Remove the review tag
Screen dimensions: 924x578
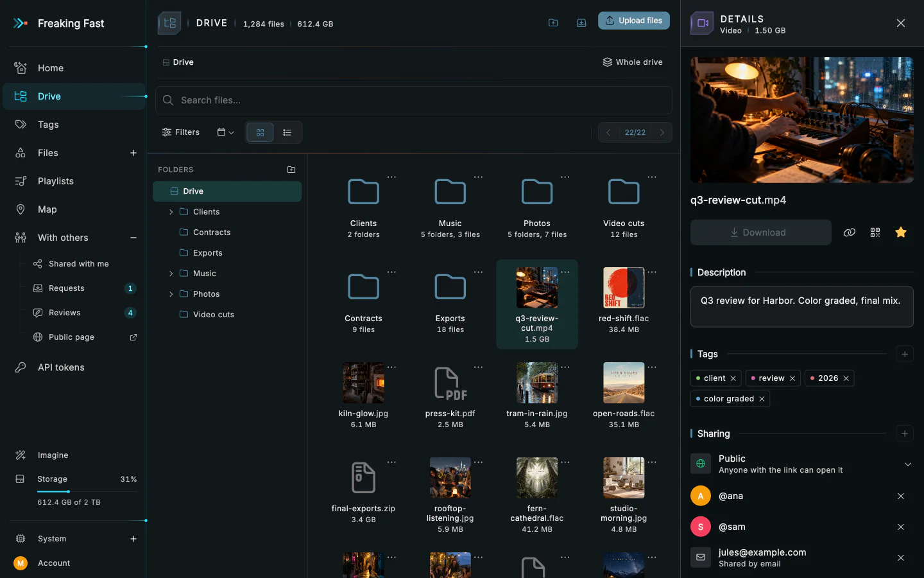click(792, 378)
